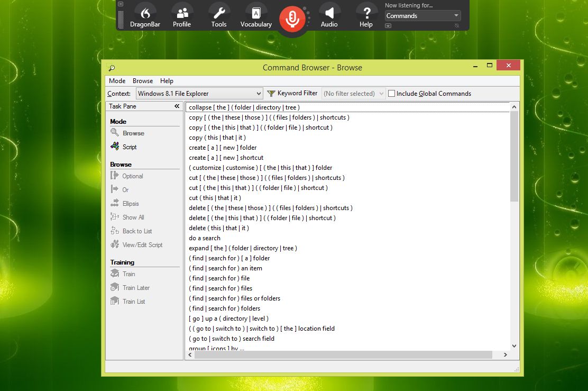Open the Help menu in Command Browser
The width and height of the screenshot is (588, 391).
pos(167,80)
